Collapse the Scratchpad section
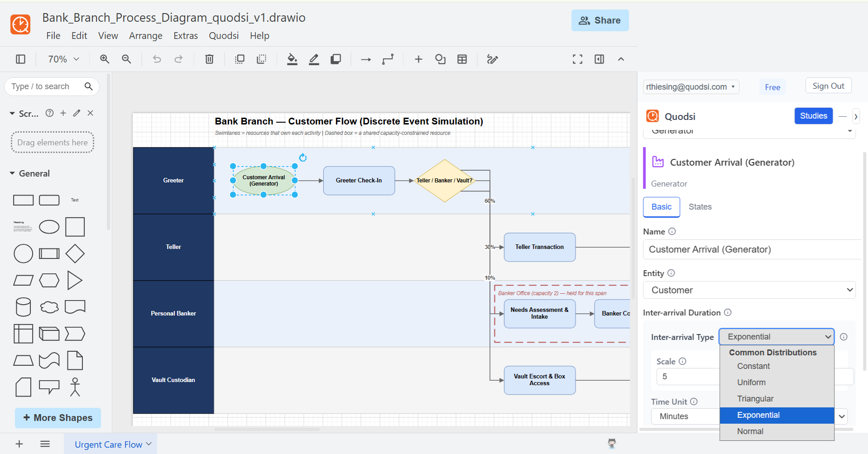 pos(12,114)
